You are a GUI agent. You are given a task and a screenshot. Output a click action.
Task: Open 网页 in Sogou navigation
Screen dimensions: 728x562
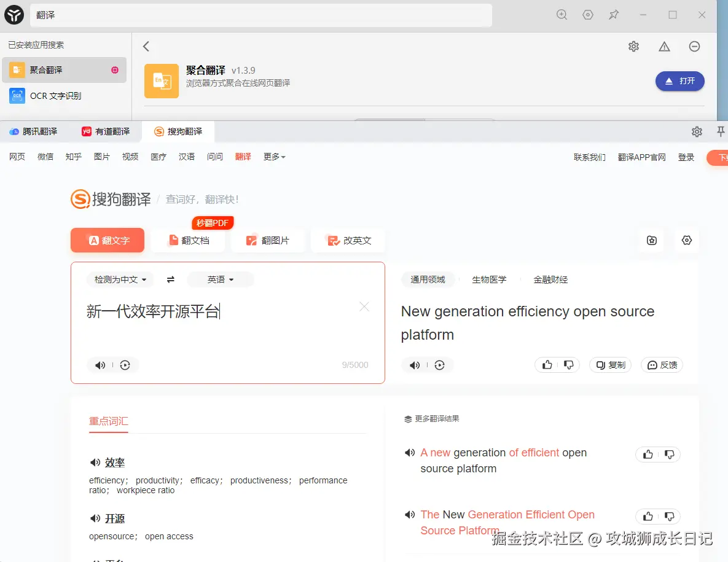tap(17, 157)
